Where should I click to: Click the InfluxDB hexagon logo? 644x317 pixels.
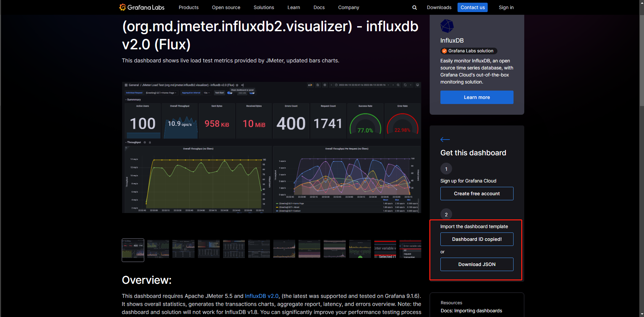[447, 26]
